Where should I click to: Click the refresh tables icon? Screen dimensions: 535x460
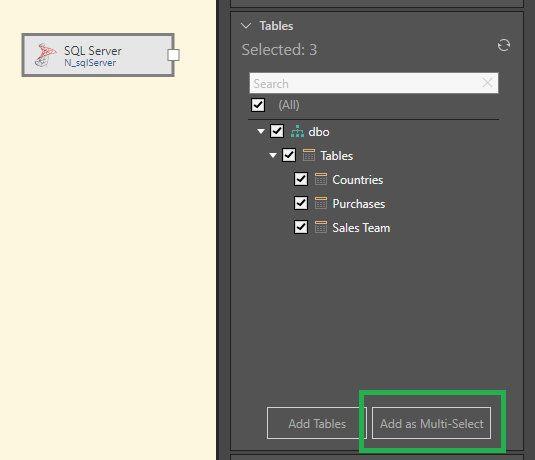pos(504,45)
